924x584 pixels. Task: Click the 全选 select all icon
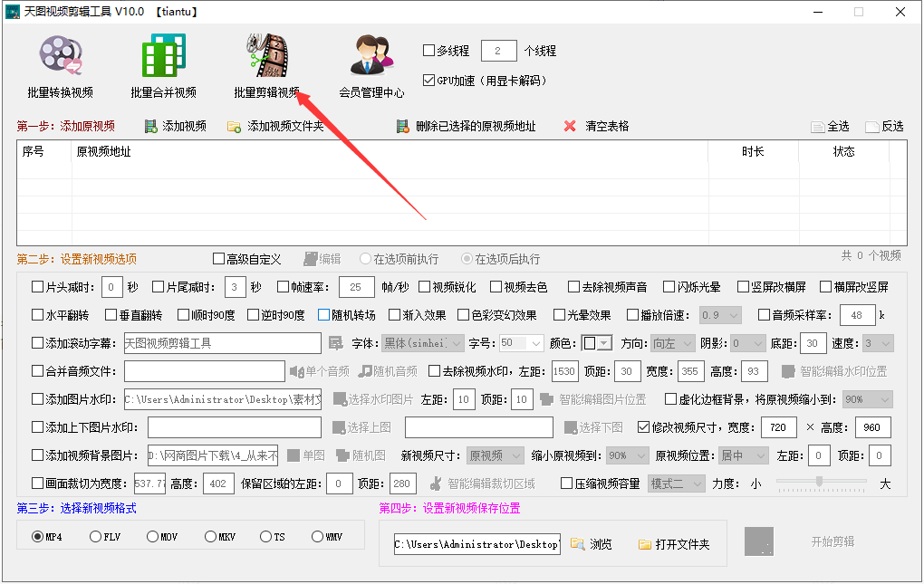pyautogui.click(x=818, y=126)
